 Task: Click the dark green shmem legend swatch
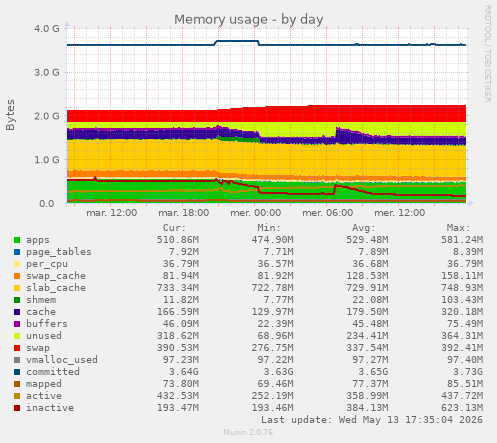17,300
